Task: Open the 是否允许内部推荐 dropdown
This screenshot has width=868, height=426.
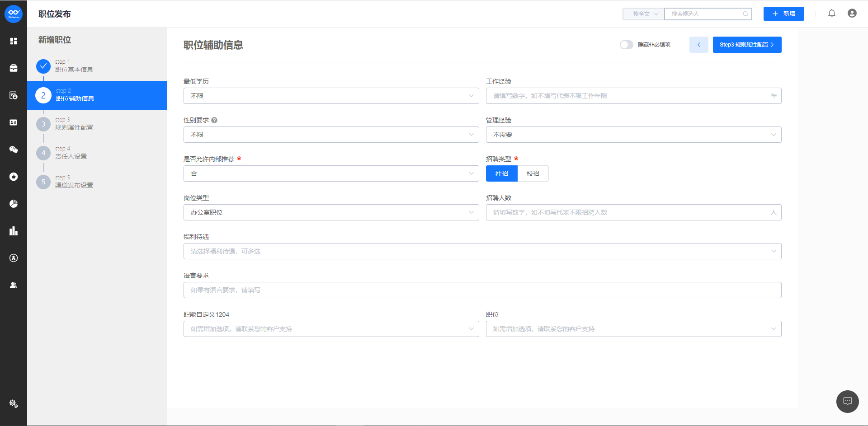Action: 331,173
